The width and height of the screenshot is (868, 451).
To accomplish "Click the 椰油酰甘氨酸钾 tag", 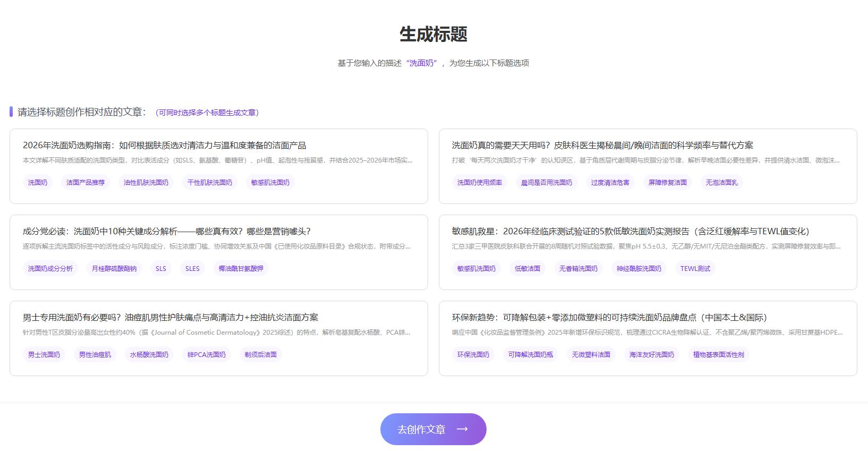I will pos(241,268).
